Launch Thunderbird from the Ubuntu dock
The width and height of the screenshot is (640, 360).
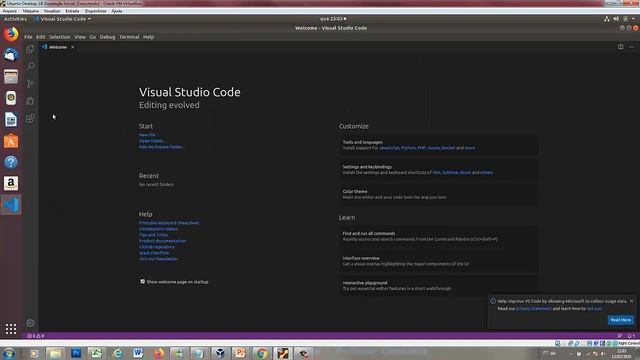tap(11, 55)
